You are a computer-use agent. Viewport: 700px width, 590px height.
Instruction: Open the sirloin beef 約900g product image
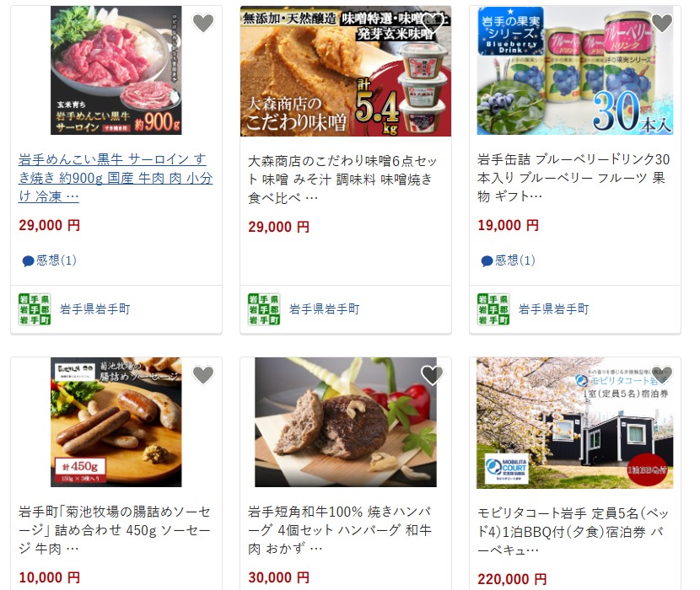116,70
